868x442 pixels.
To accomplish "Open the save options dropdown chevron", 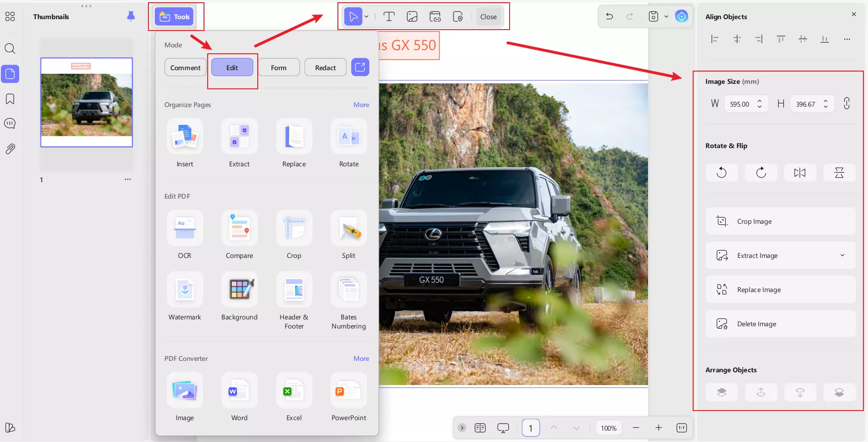I will pyautogui.click(x=666, y=16).
